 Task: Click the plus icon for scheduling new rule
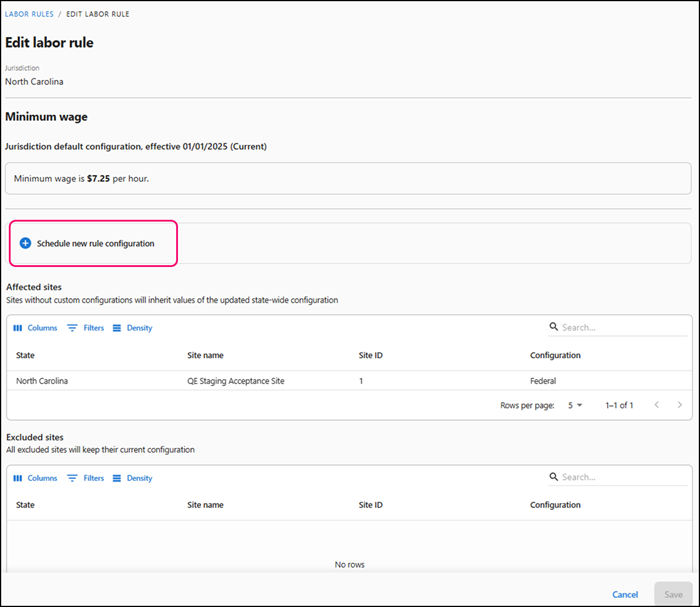[x=25, y=243]
